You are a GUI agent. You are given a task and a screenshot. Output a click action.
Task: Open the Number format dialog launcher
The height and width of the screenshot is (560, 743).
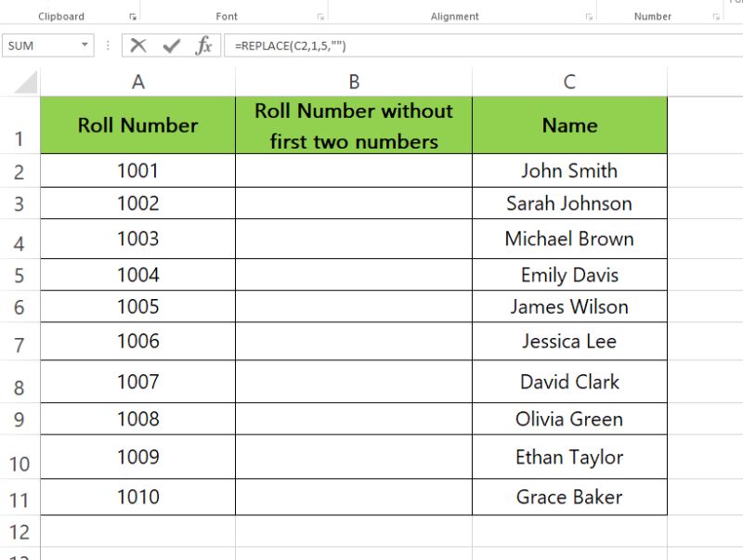[716, 15]
